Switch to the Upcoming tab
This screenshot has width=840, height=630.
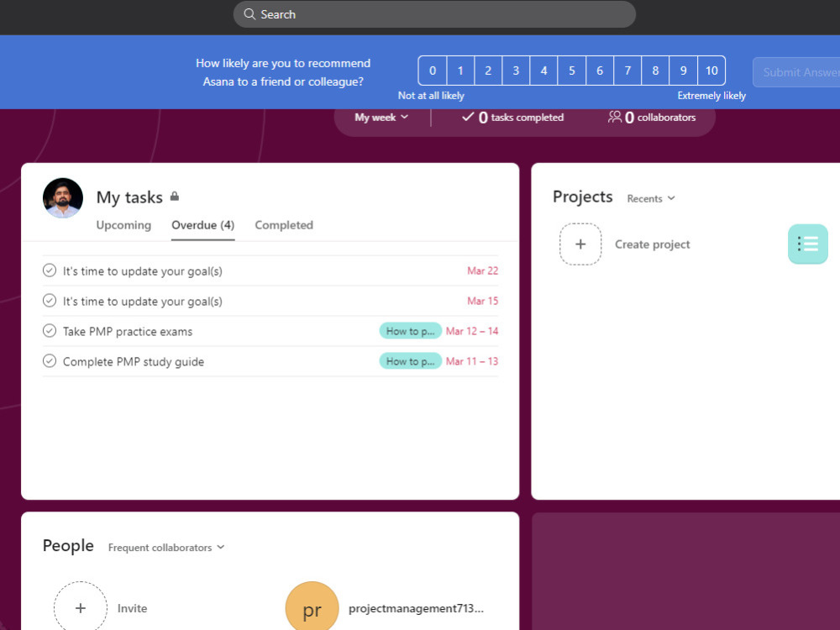[x=123, y=225]
